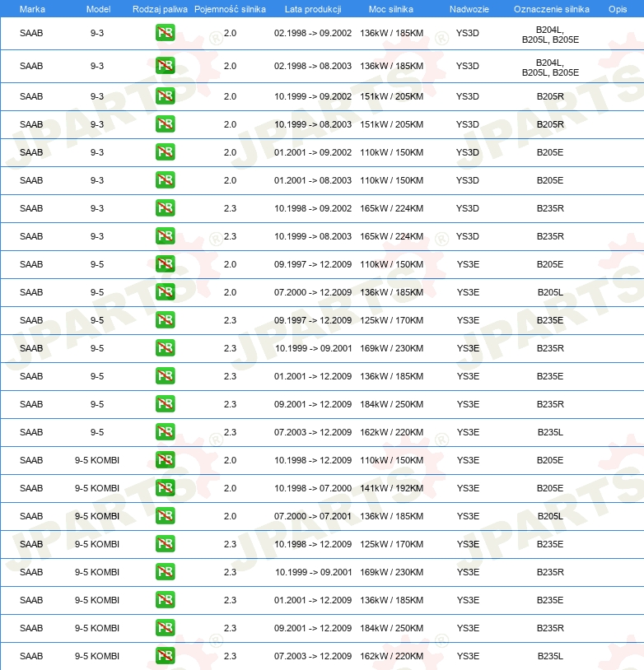Click fuel icon for 9-3 151kW row ending 09.2002

tap(165, 96)
